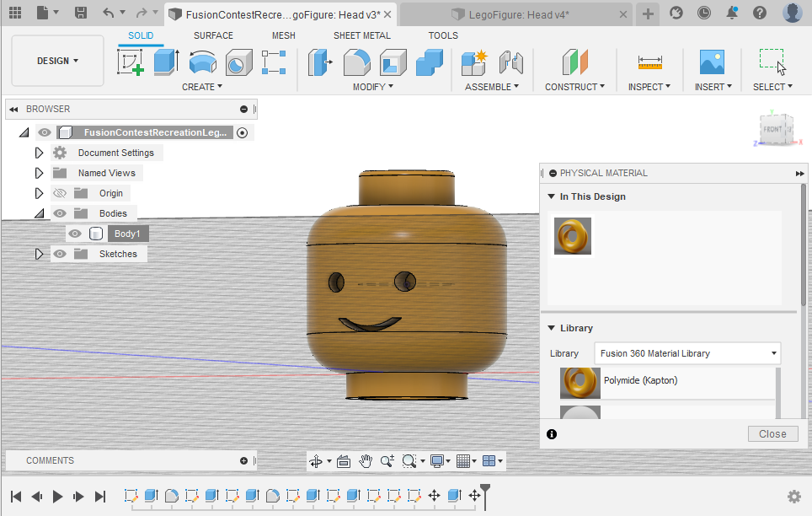Show the hidden Origin folder
812x516 pixels.
tap(60, 193)
